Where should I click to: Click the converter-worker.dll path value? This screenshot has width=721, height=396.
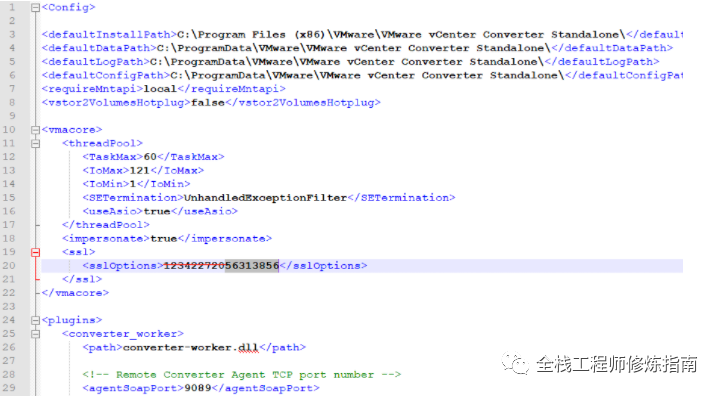pyautogui.click(x=191, y=347)
